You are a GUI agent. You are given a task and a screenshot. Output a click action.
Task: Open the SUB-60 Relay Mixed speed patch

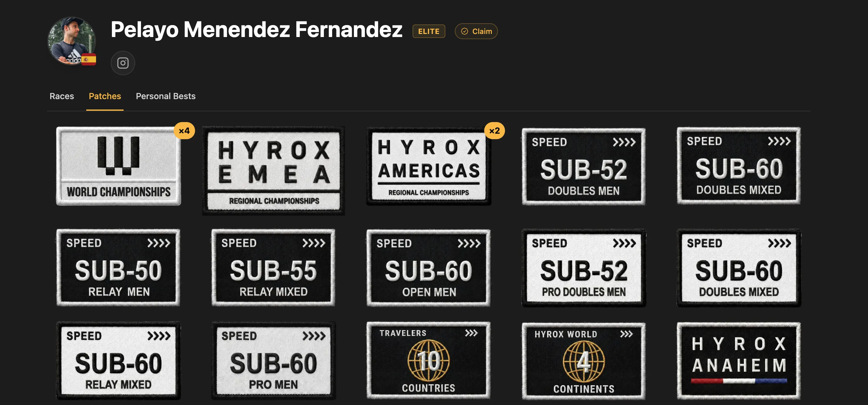[118, 361]
